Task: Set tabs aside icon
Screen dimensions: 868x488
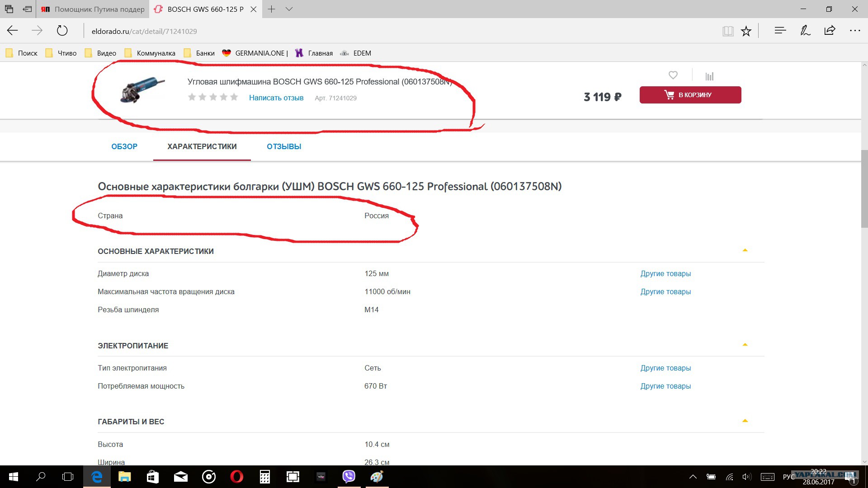Action: [x=27, y=9]
